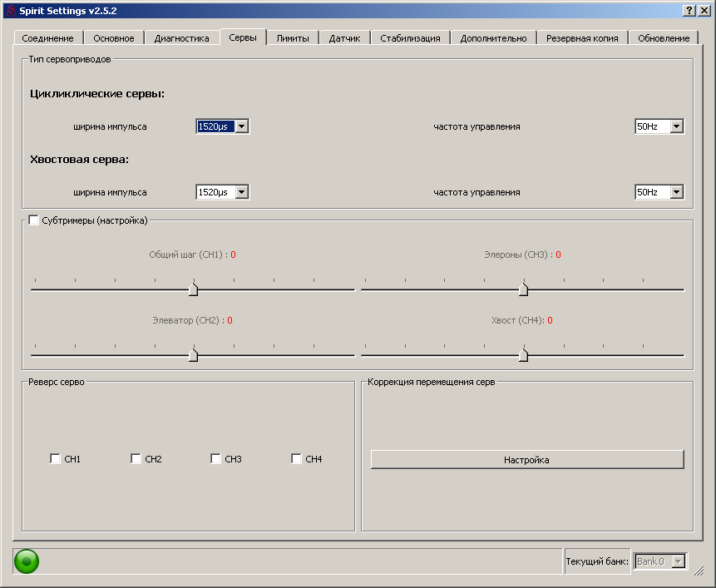Click the Общий шаг (CH1) slider handle
Image resolution: width=716 pixels, height=588 pixels.
pos(194,289)
